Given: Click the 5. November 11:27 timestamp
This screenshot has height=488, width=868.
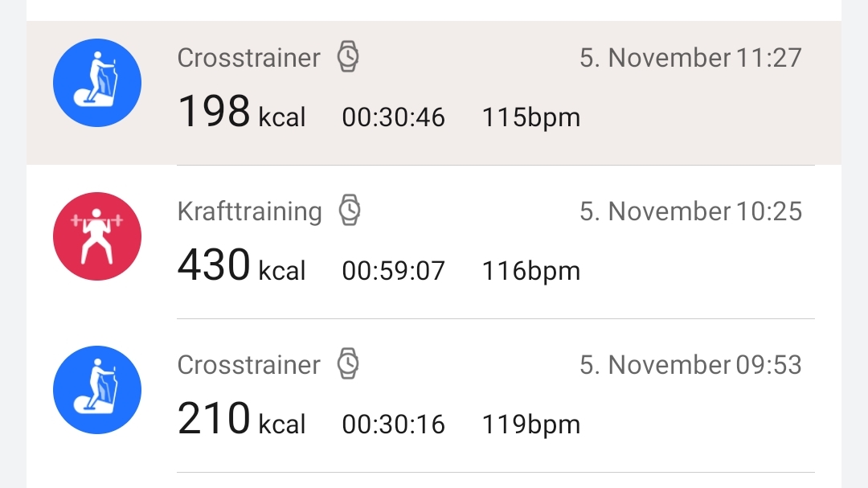Looking at the screenshot, I should (x=691, y=58).
